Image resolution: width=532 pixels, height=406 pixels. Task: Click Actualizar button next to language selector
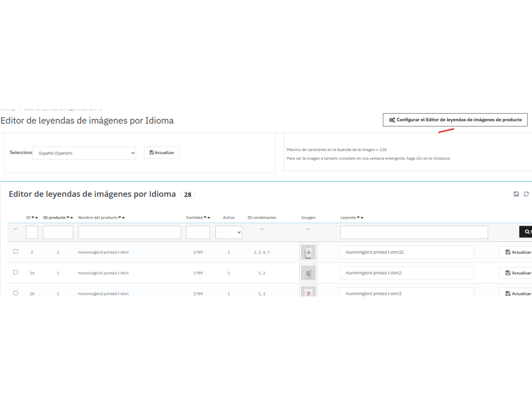click(x=162, y=152)
